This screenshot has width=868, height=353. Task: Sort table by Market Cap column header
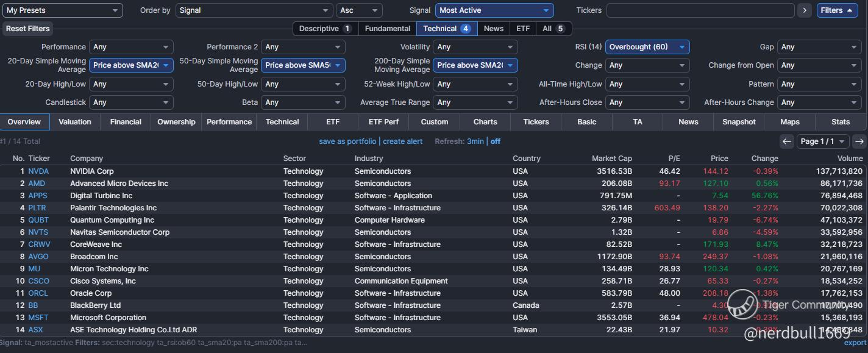[x=611, y=159]
